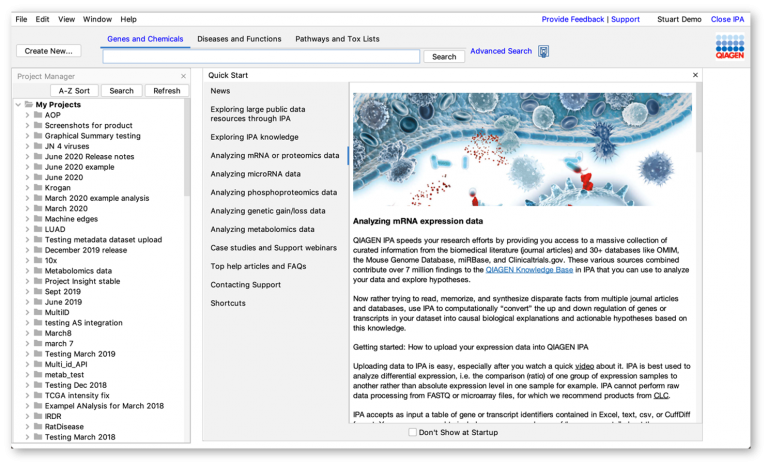Click the CLC link in the article
This screenshot has width=768, height=466.
coord(661,395)
